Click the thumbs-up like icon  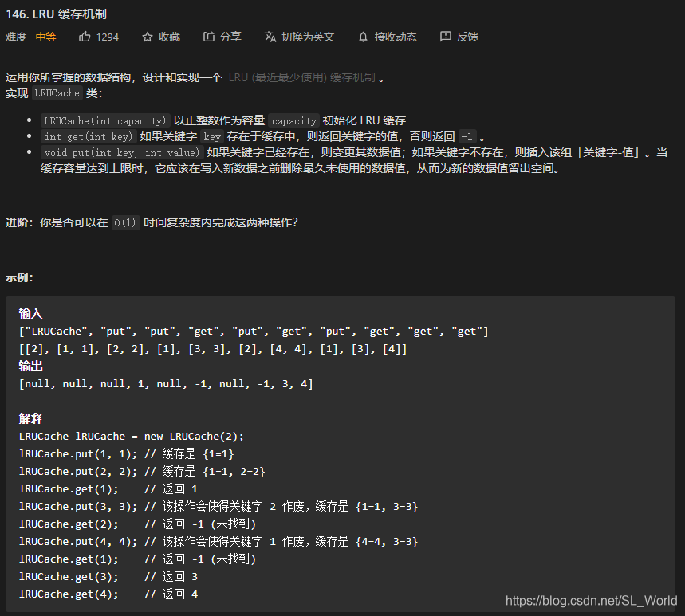(x=86, y=36)
